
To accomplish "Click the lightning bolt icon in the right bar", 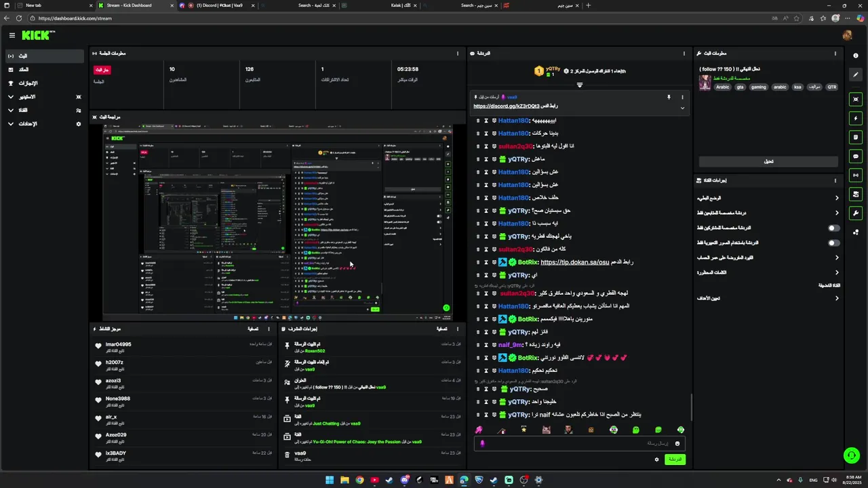I will pos(856,118).
